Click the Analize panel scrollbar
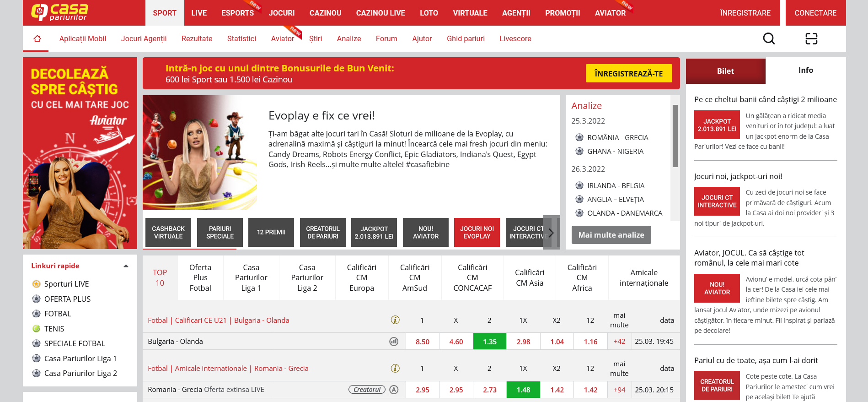 pos(675,136)
